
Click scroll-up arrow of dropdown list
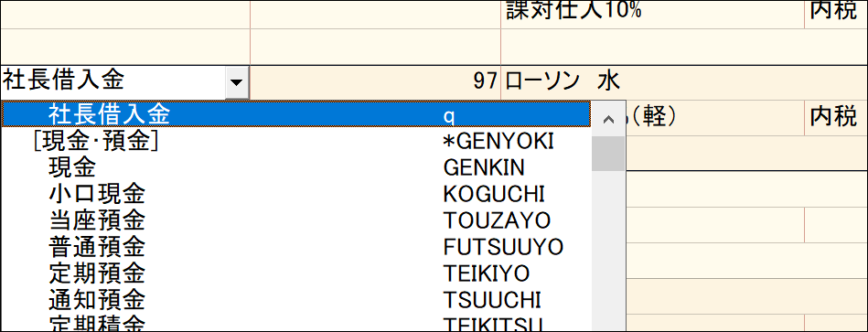pyautogui.click(x=608, y=119)
